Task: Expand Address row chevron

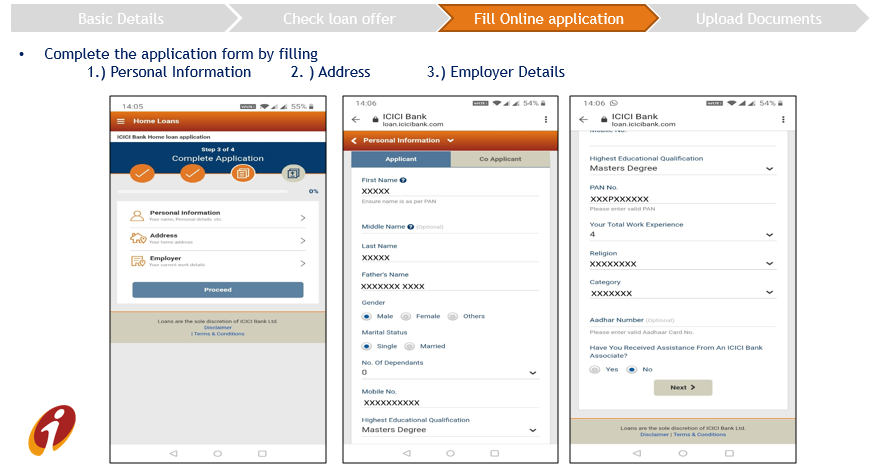Action: click(x=303, y=240)
